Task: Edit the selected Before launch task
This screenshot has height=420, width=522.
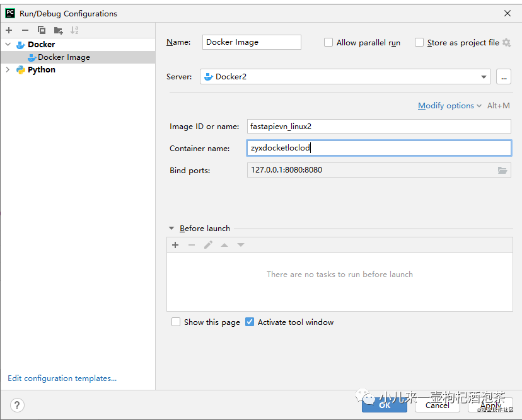Action: coord(209,245)
